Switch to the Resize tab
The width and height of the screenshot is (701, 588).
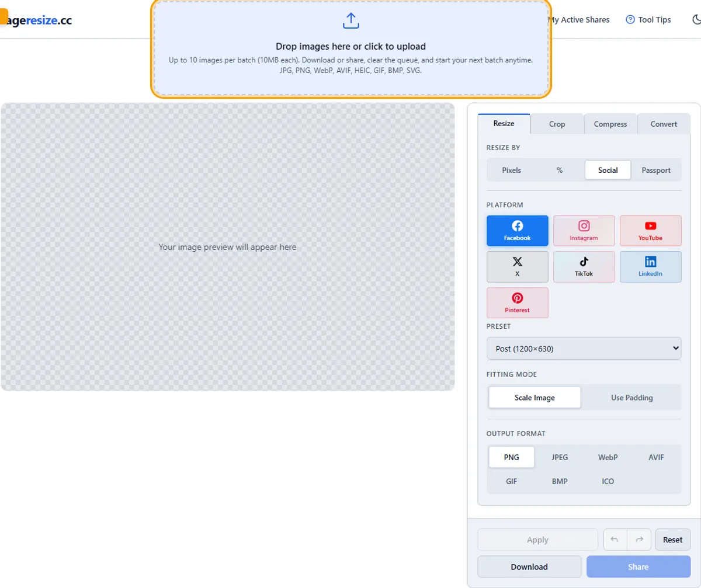tap(504, 124)
